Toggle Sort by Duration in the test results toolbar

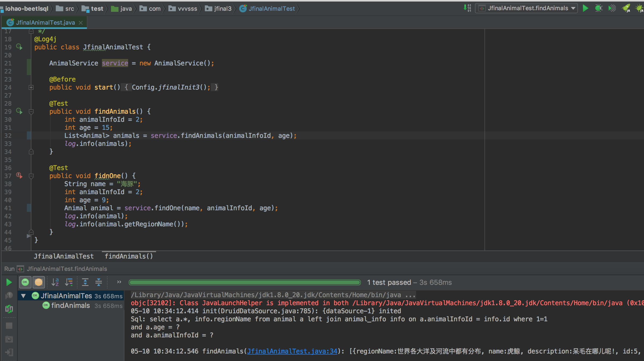pyautogui.click(x=69, y=282)
